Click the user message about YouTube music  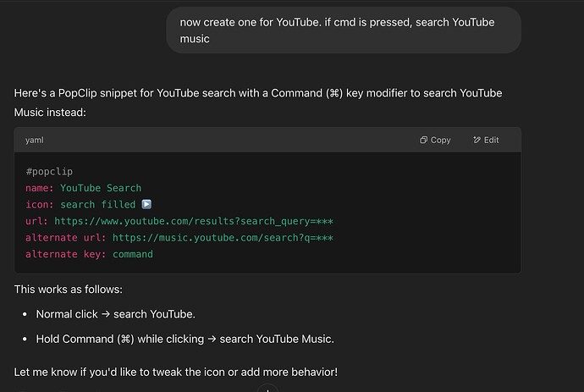pos(344,30)
